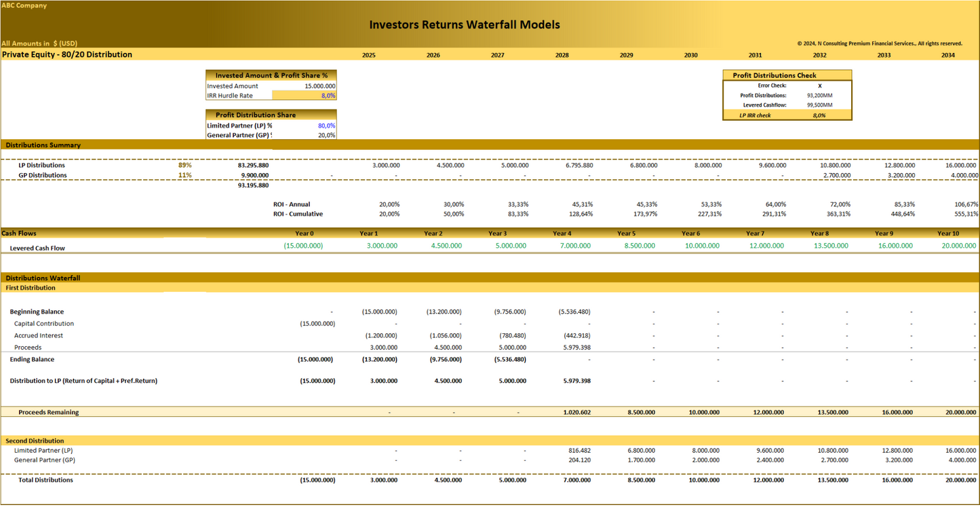
Task: Click the Invested Amount value 15.000.000
Action: coord(319,86)
